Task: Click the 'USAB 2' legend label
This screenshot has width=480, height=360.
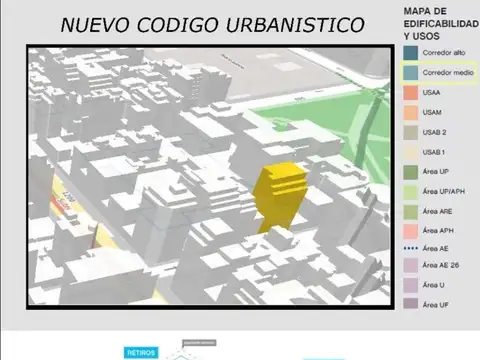Action: click(x=434, y=132)
